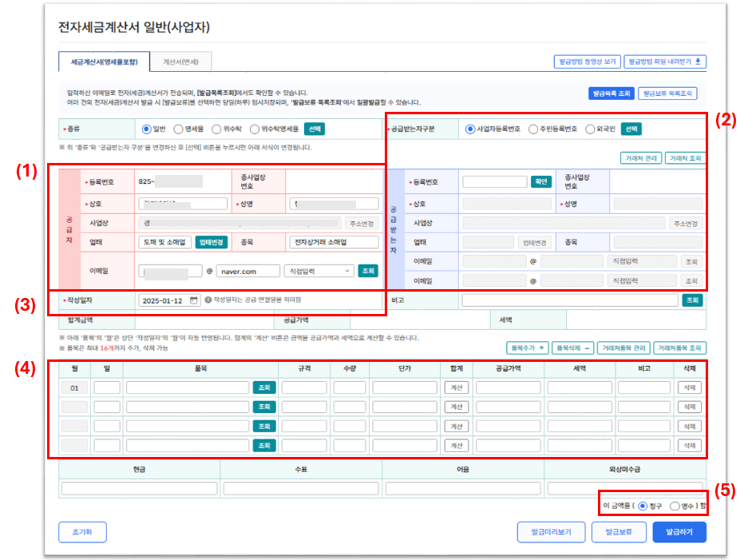Select the 일반 radio button

(147, 129)
